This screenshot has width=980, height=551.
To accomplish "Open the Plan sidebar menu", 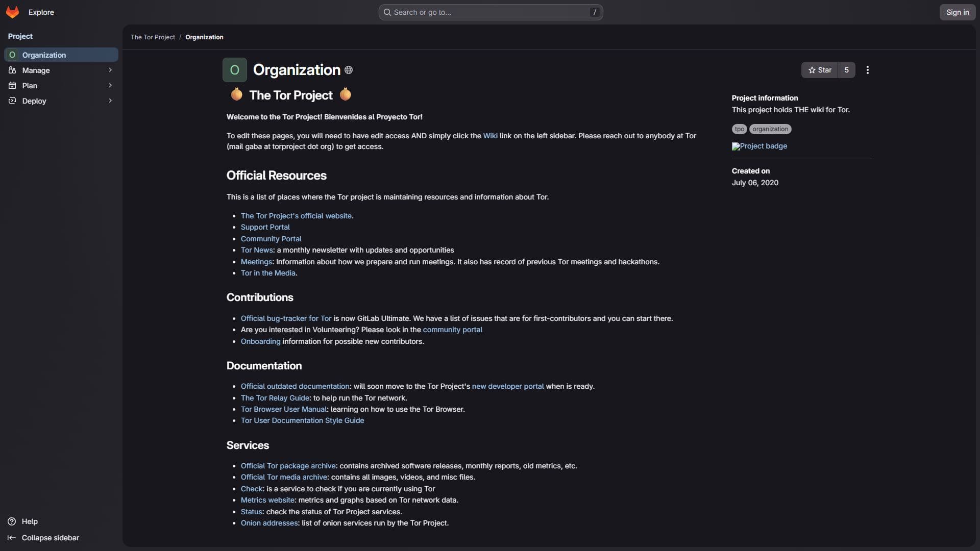I will [61, 85].
